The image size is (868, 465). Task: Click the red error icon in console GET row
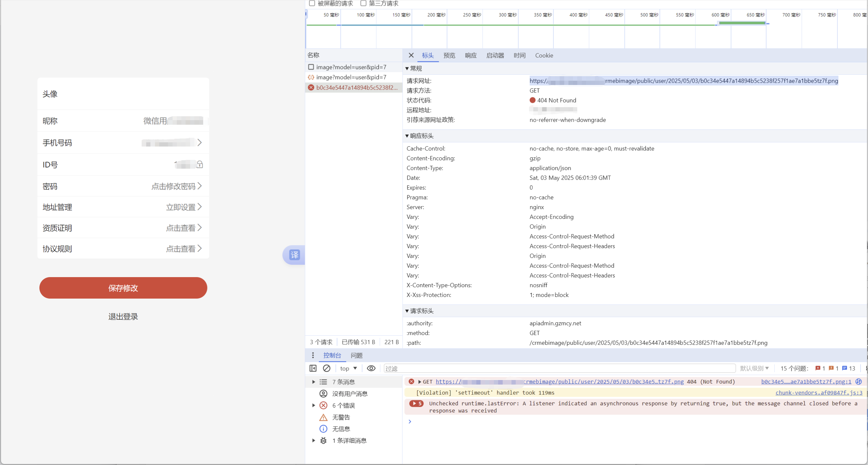[x=411, y=381]
